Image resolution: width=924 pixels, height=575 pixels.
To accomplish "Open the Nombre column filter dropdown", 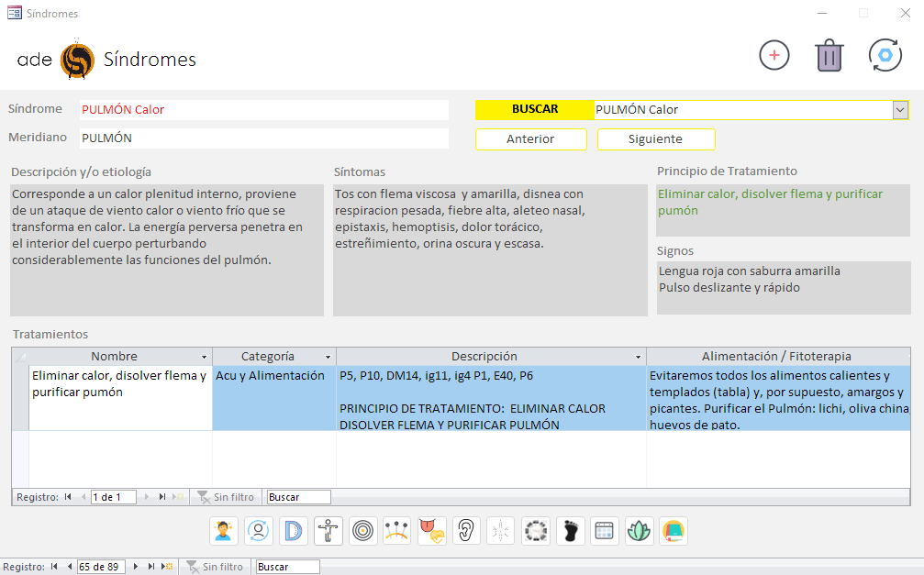I will tap(204, 357).
